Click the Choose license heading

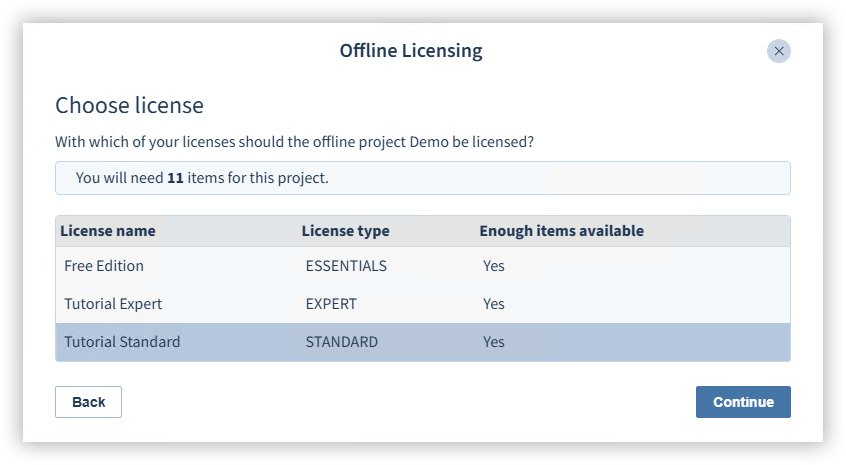coord(129,105)
